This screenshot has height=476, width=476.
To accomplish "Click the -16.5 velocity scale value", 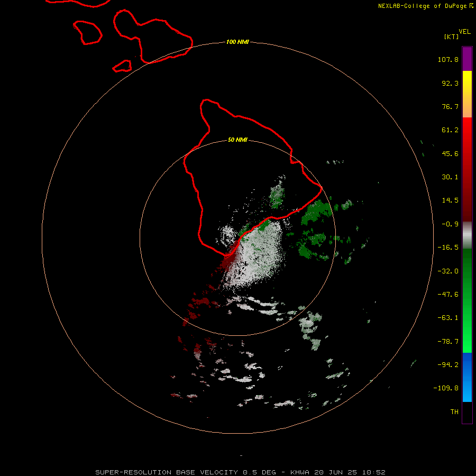I will 448,248.
